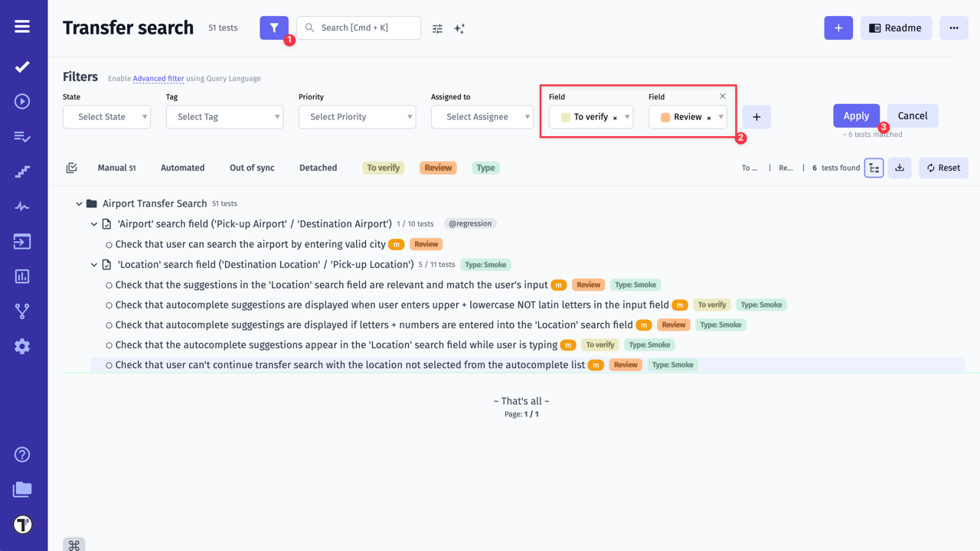980x551 pixels.
Task: Open the Select Priority dropdown
Action: (x=357, y=117)
